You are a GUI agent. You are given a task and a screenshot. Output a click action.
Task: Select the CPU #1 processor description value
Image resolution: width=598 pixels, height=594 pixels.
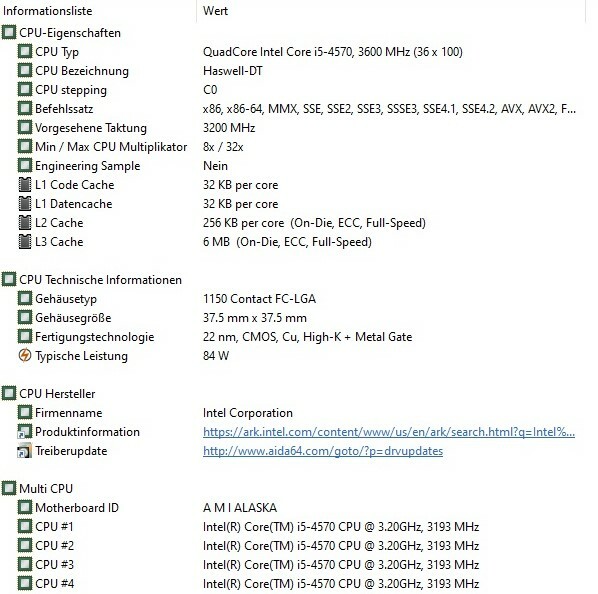coord(341,527)
